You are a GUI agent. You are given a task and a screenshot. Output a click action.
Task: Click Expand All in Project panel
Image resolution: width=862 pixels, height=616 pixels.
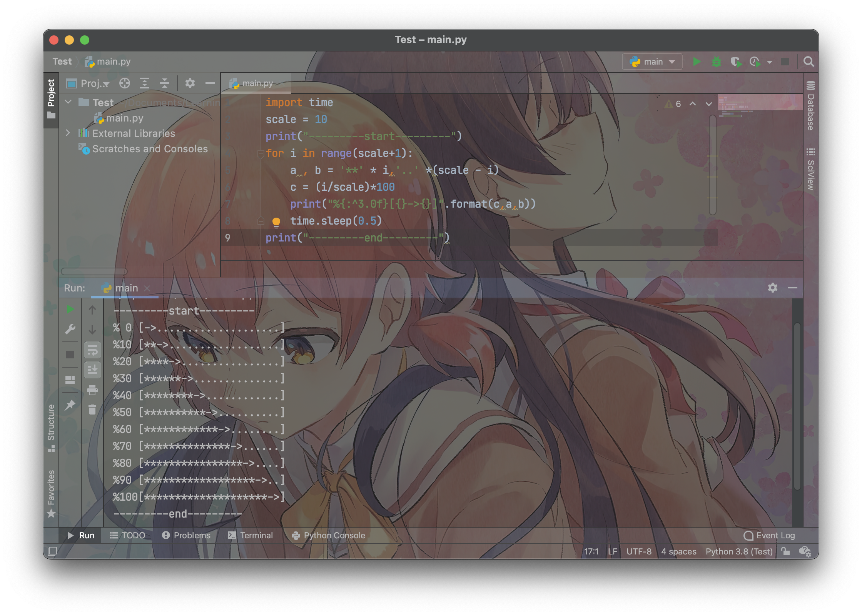click(144, 83)
